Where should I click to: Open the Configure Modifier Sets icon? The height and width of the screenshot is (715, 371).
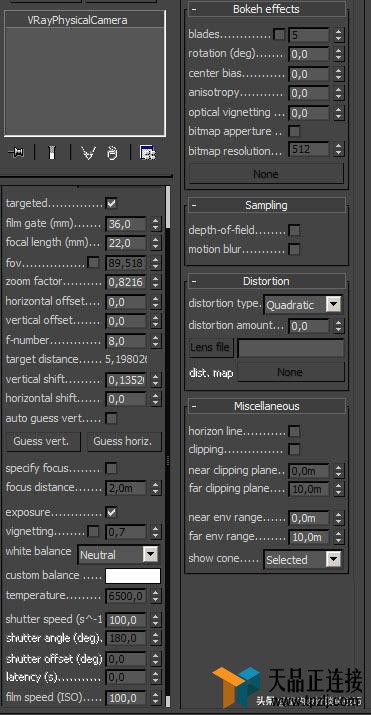(x=148, y=153)
